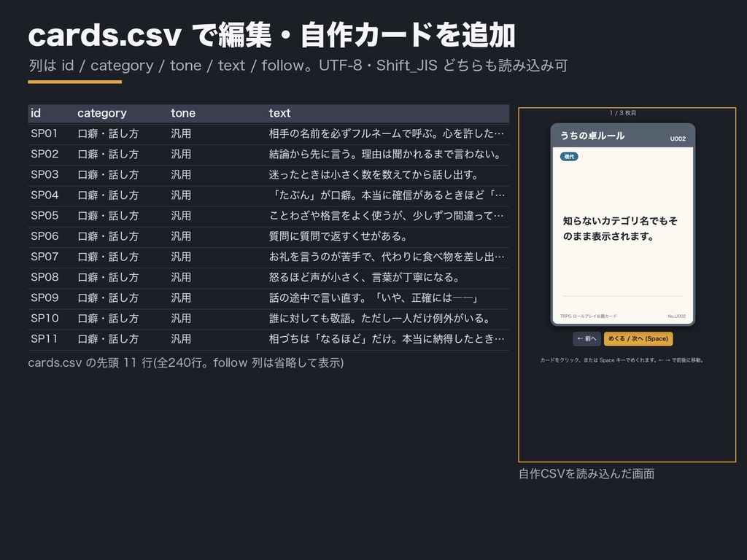Select the SP05 id cell
This screenshot has width=747, height=560.
tap(44, 216)
